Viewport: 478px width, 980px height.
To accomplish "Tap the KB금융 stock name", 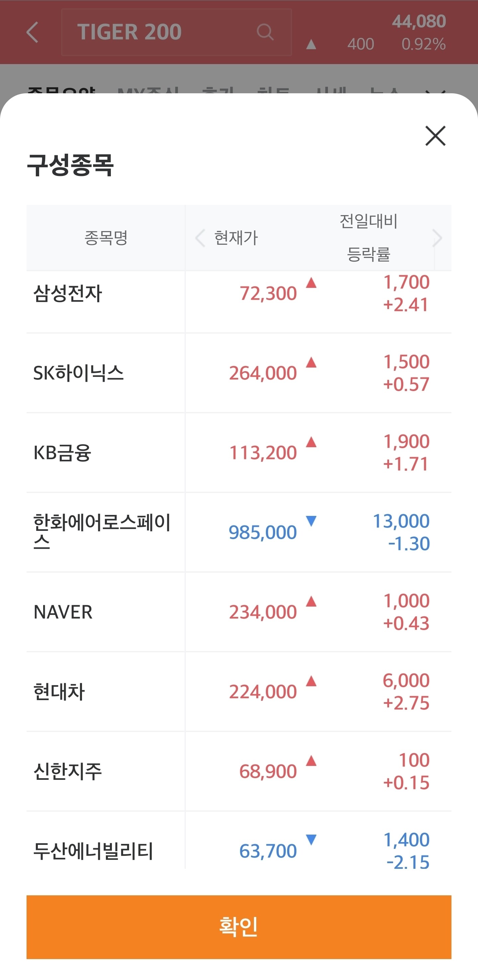I will click(62, 453).
